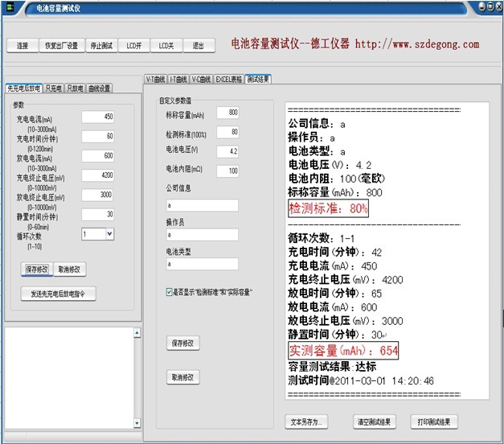
Task: Expand the 循环次数 dropdown
Action: pyautogui.click(x=109, y=234)
